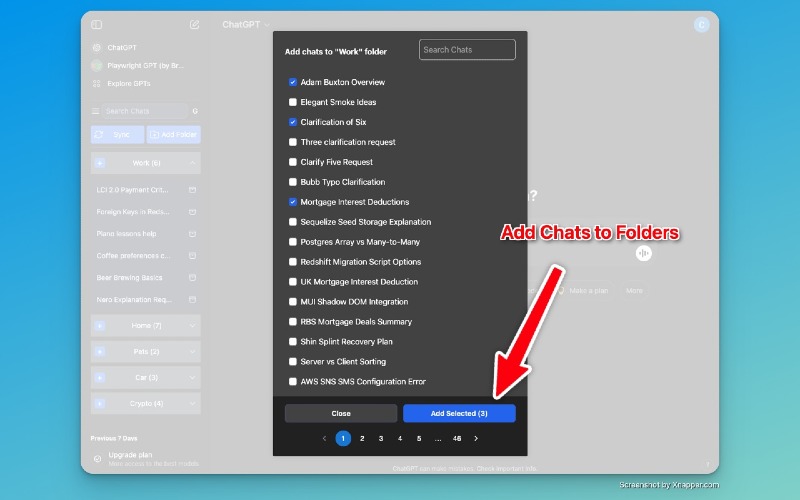
Task: Expand the Home folder chevron
Action: coord(192,326)
